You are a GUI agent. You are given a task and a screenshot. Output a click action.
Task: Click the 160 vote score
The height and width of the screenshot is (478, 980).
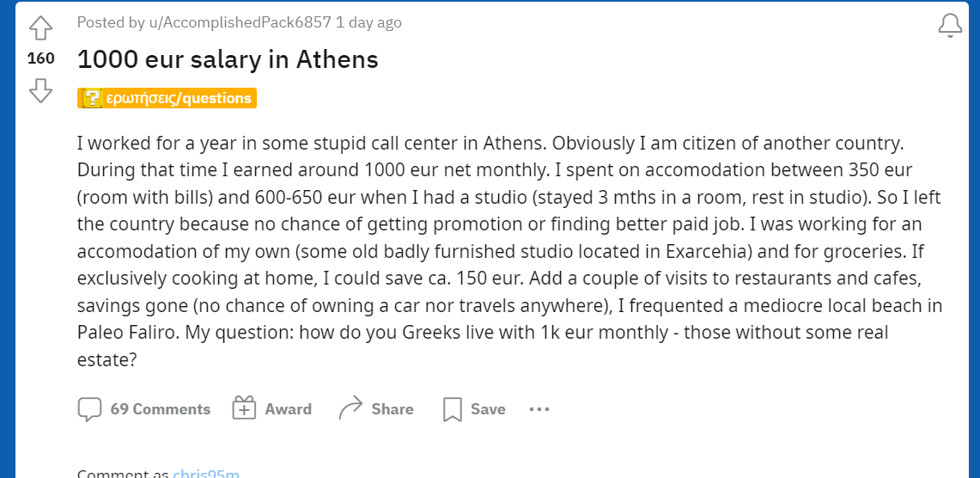click(x=40, y=58)
